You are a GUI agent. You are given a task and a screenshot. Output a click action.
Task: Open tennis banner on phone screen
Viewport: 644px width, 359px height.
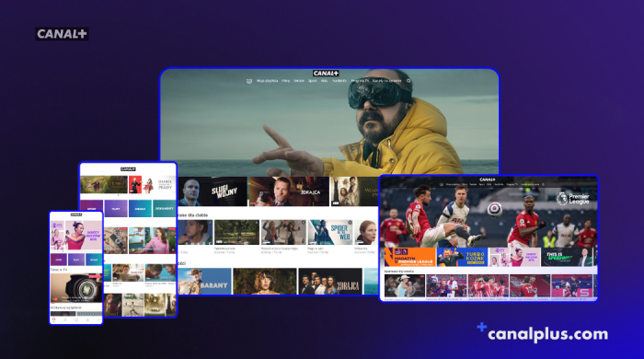click(x=76, y=235)
